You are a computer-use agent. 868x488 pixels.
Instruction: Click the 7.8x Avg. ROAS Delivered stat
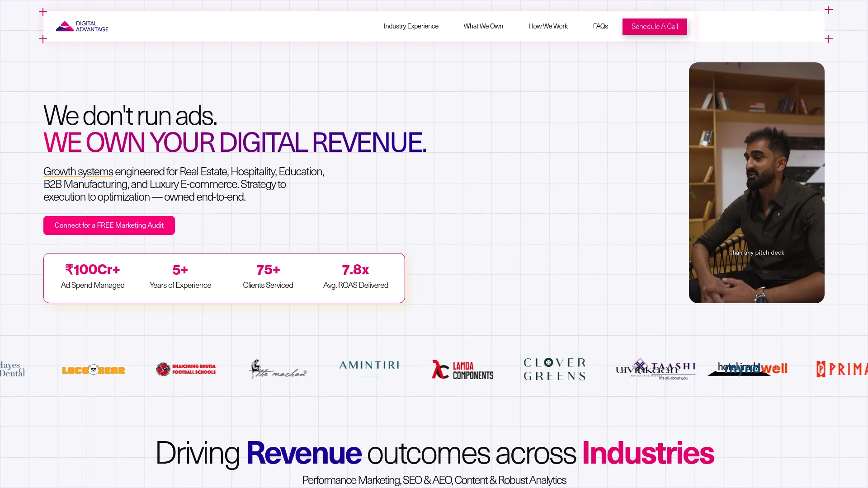[356, 276]
